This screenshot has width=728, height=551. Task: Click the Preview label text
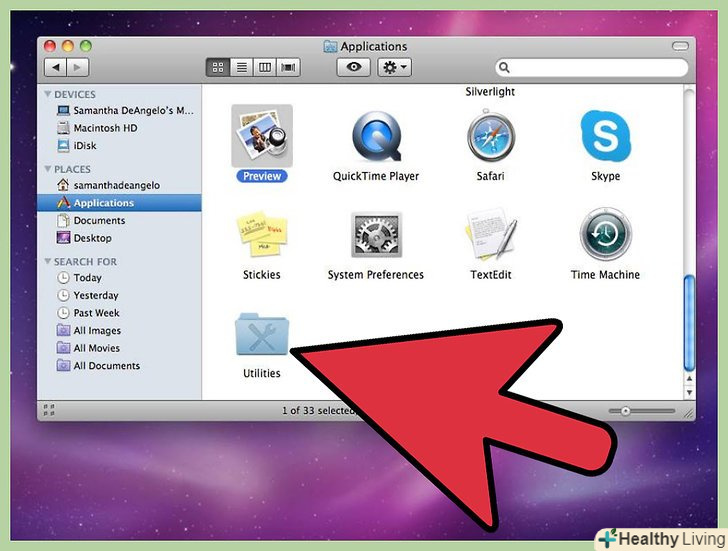[262, 176]
